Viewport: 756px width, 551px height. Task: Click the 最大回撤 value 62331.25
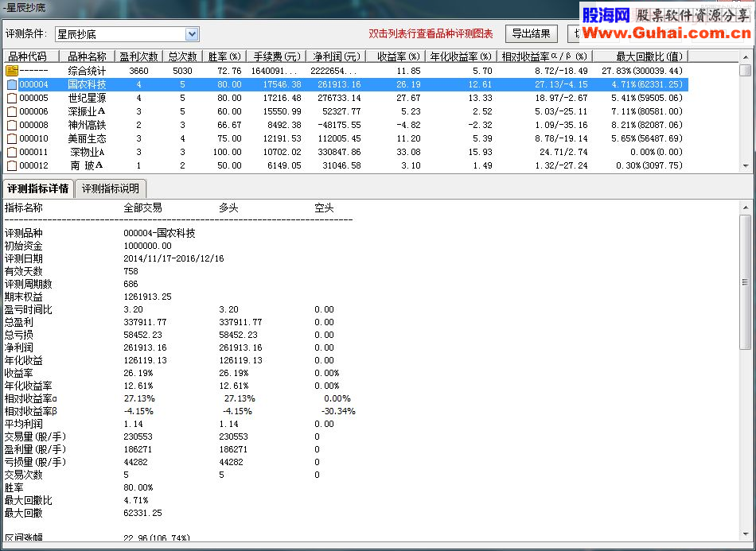click(x=142, y=514)
